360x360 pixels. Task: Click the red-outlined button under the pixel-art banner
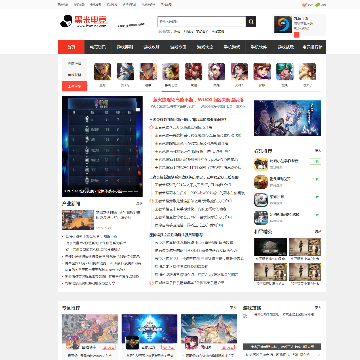(109, 347)
